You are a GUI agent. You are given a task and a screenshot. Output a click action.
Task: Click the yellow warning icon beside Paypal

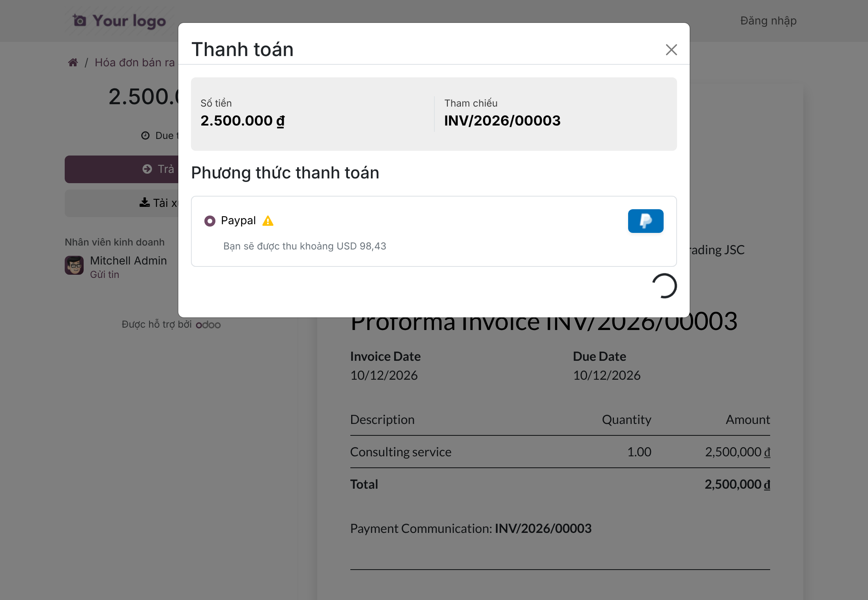pyautogui.click(x=268, y=221)
